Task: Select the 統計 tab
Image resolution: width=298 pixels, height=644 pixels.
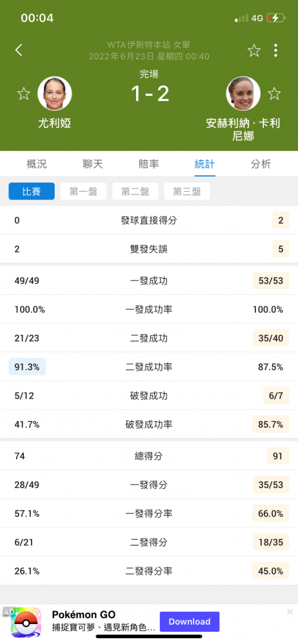Action: click(205, 164)
